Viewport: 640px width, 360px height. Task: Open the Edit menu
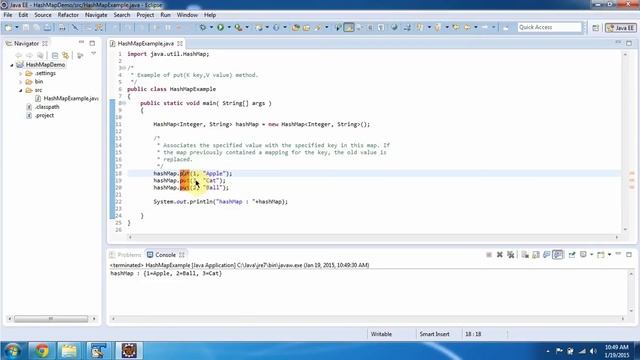pos(23,15)
